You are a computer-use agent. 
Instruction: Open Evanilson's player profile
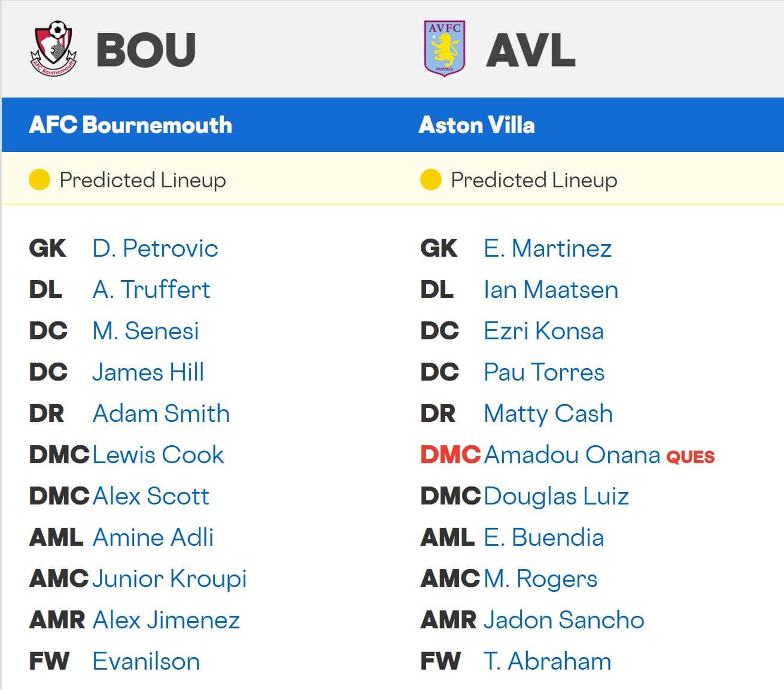[x=145, y=661]
